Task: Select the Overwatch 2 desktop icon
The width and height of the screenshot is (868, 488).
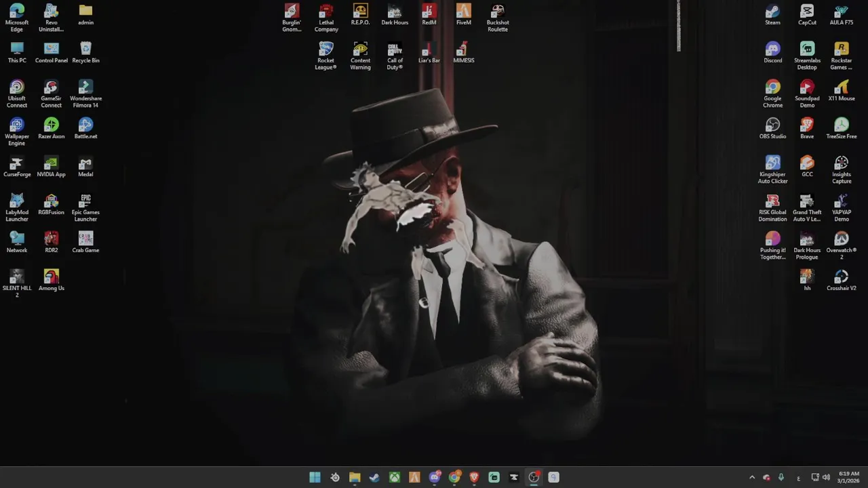Action: [x=842, y=245]
